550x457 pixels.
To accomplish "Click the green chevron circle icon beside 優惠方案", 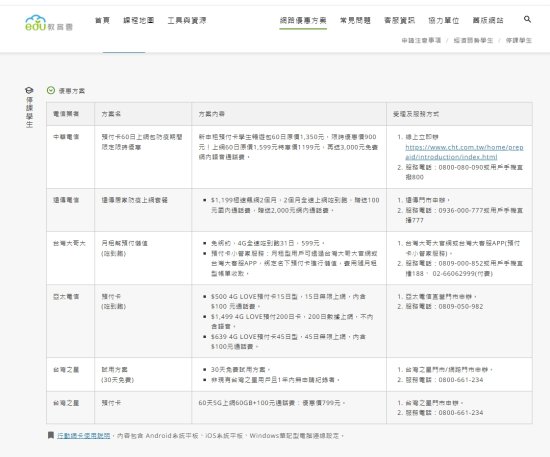I will coord(51,90).
